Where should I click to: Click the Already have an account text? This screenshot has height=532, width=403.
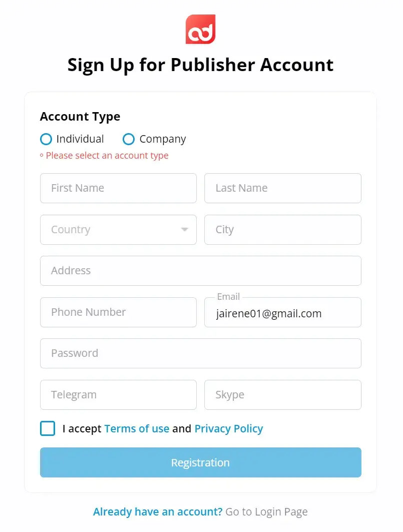pos(158,511)
